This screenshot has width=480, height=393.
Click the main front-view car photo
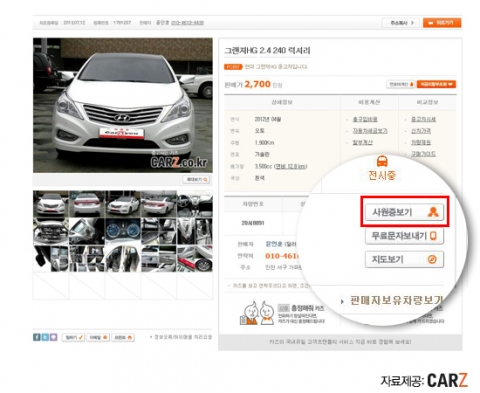(x=123, y=105)
